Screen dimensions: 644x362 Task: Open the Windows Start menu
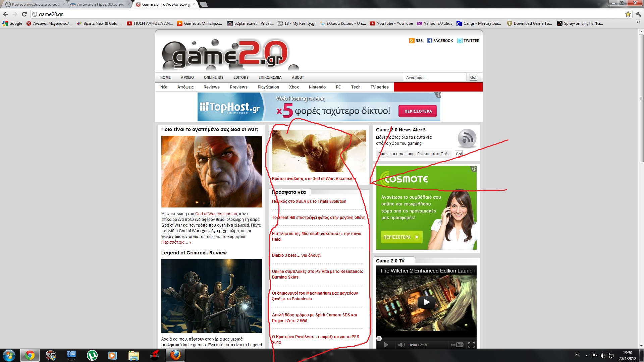pyautogui.click(x=9, y=355)
